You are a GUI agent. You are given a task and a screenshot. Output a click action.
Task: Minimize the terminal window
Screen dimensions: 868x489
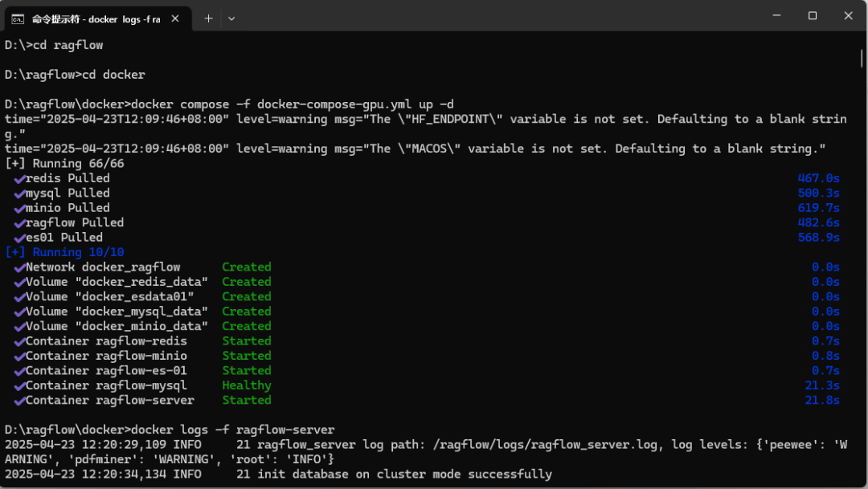pyautogui.click(x=776, y=15)
